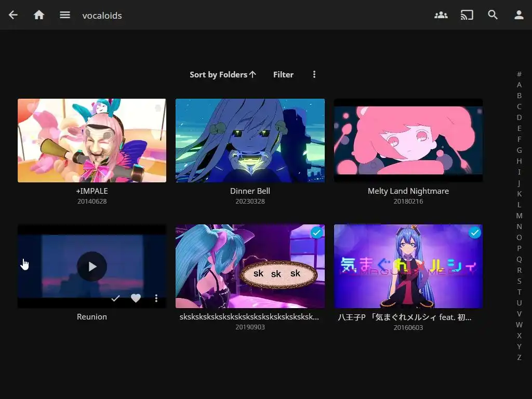This screenshot has height=399, width=532.
Task: Click the +IMPALE title link
Action: (92, 191)
